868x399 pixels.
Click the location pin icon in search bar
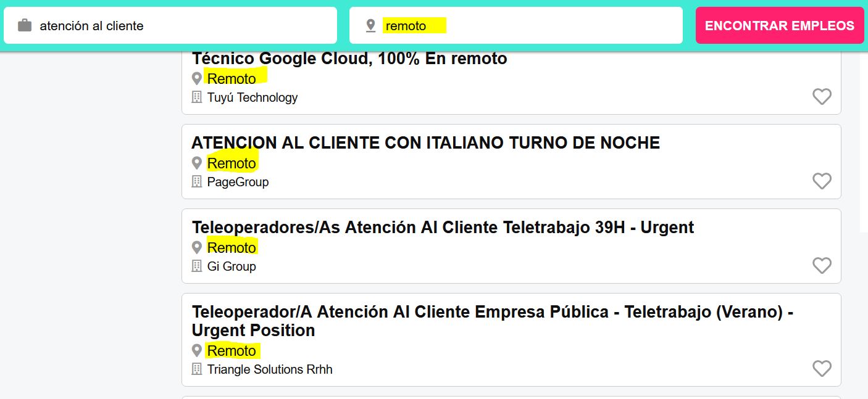(x=370, y=25)
